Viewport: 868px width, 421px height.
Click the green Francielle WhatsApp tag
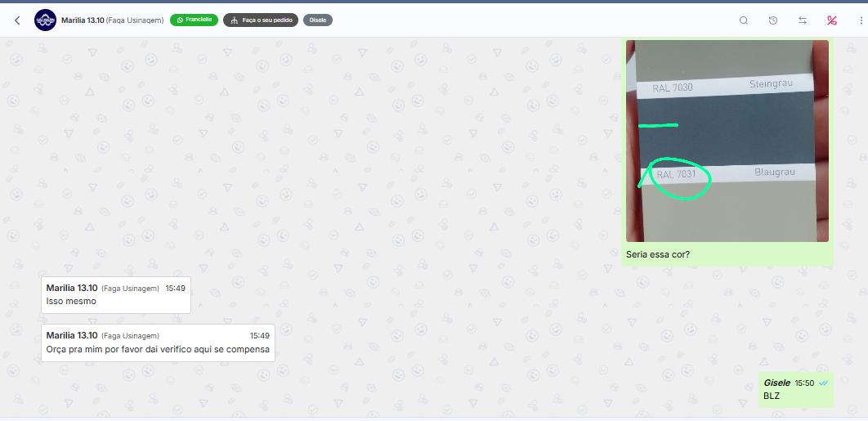(195, 20)
